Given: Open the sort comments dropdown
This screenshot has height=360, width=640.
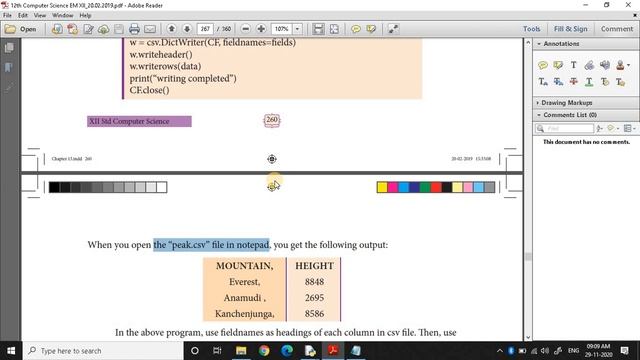Looking at the screenshot, I should click(x=600, y=129).
